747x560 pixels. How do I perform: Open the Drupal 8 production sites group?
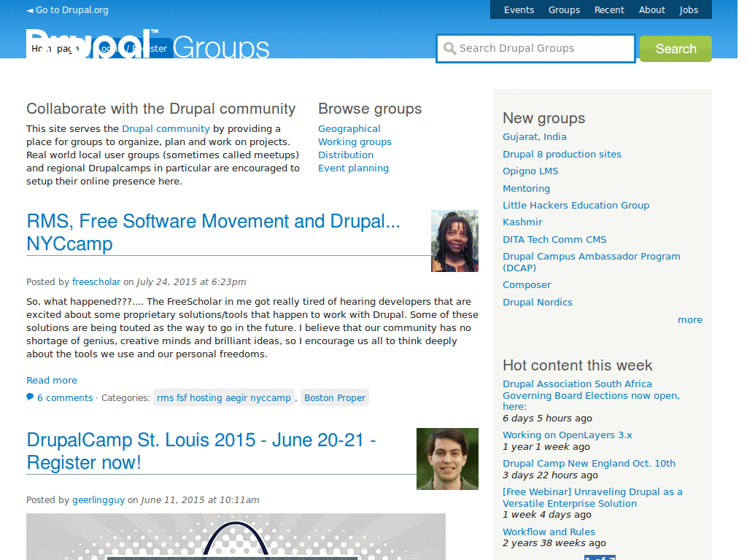562,155
